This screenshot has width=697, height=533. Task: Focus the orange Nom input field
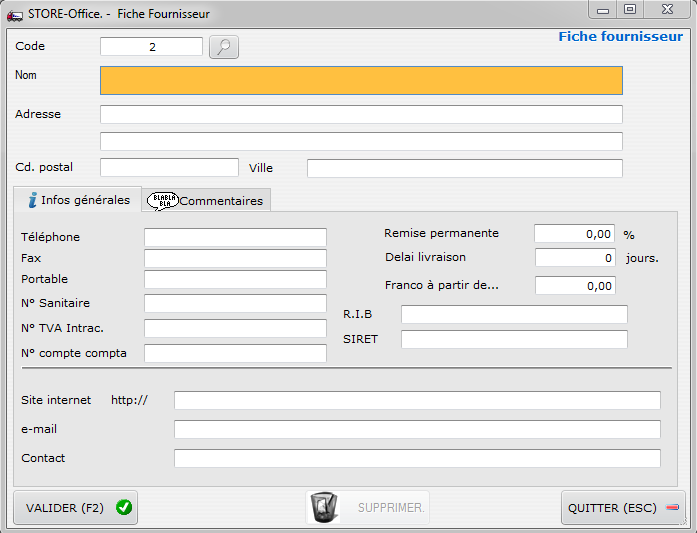pos(361,80)
